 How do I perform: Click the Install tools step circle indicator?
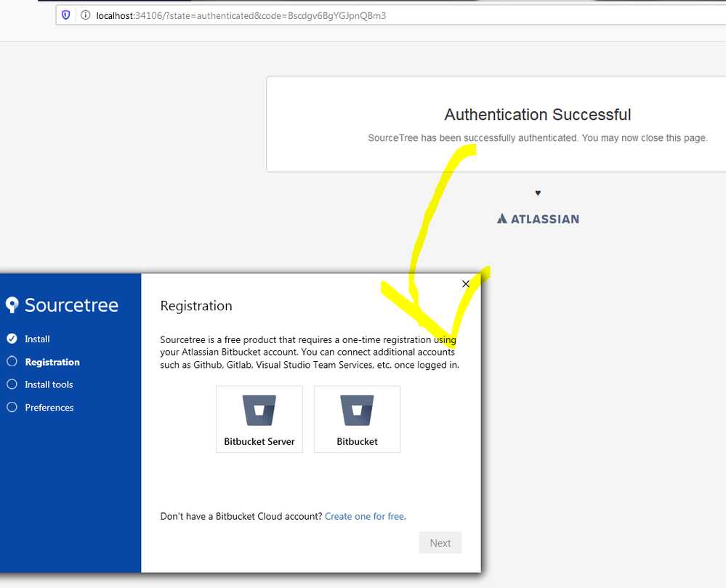(12, 384)
